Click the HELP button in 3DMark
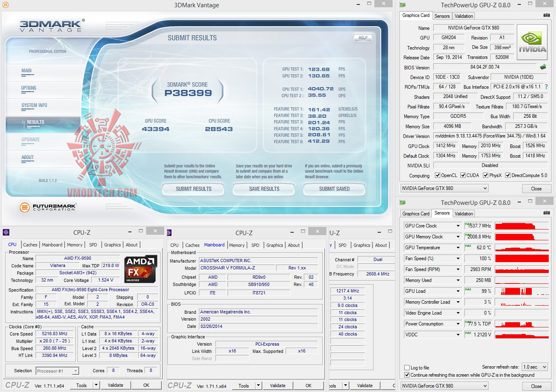 (363, 38)
